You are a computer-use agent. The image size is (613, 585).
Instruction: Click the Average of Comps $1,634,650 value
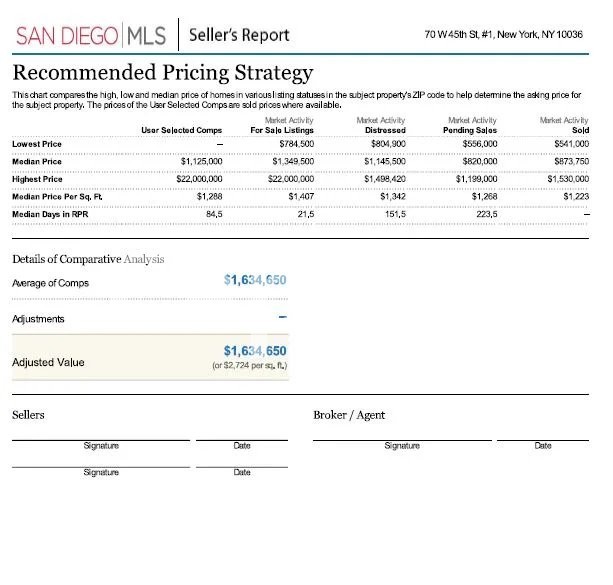(255, 281)
